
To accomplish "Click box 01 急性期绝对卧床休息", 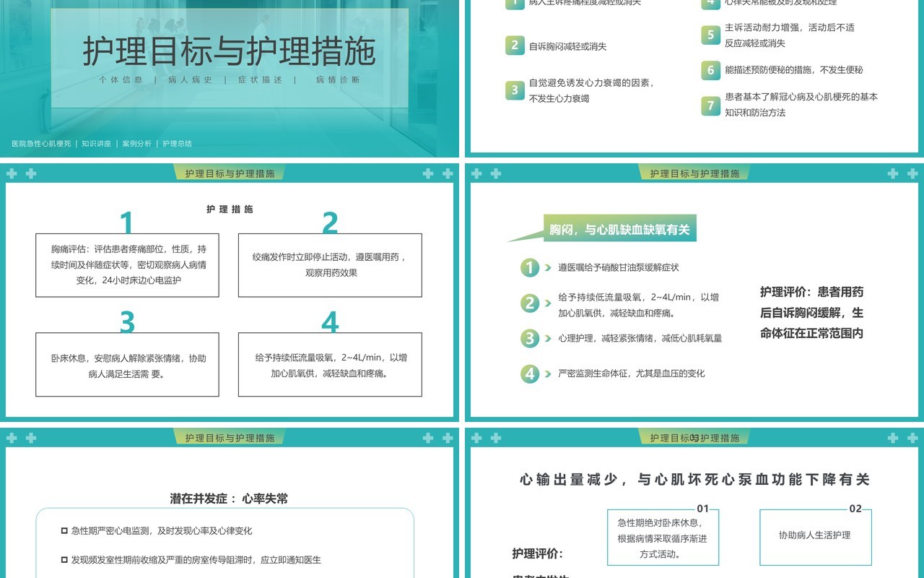I will [x=663, y=538].
